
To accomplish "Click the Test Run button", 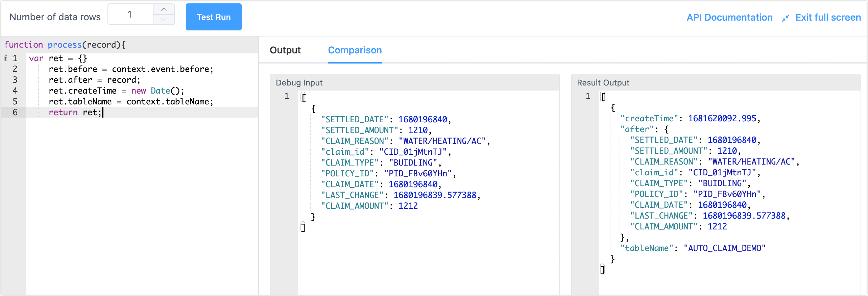I will coord(214,17).
